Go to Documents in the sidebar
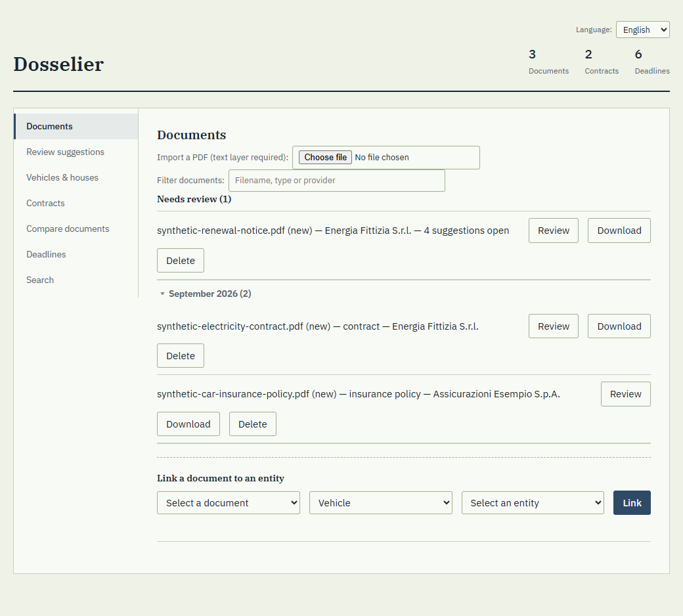683x616 pixels. click(x=76, y=126)
